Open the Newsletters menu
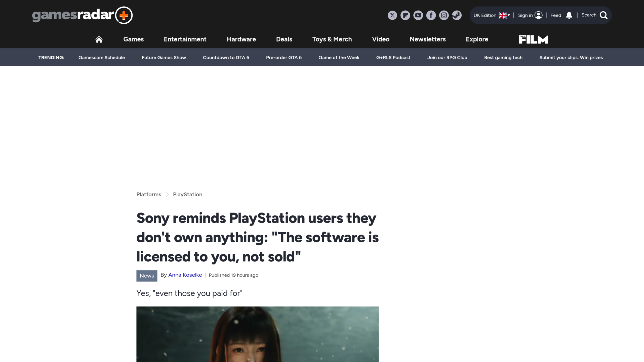This screenshot has height=362, width=644. tap(428, 39)
